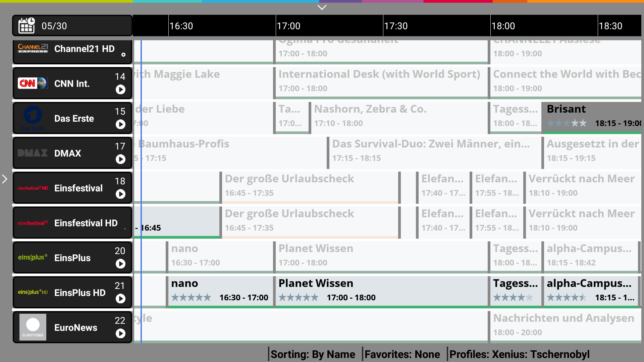
Task: Click the 17:00 timeline marker
Action: pyautogui.click(x=288, y=26)
